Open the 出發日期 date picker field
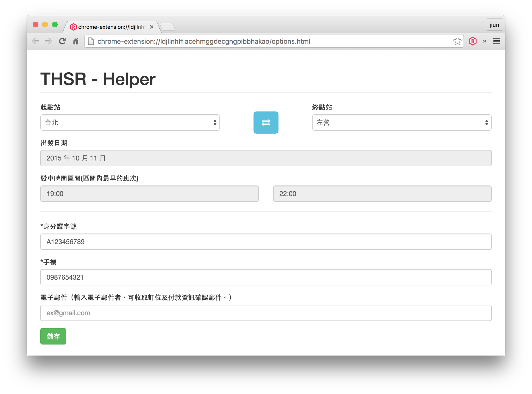The width and height of the screenshot is (532, 394). (x=266, y=158)
